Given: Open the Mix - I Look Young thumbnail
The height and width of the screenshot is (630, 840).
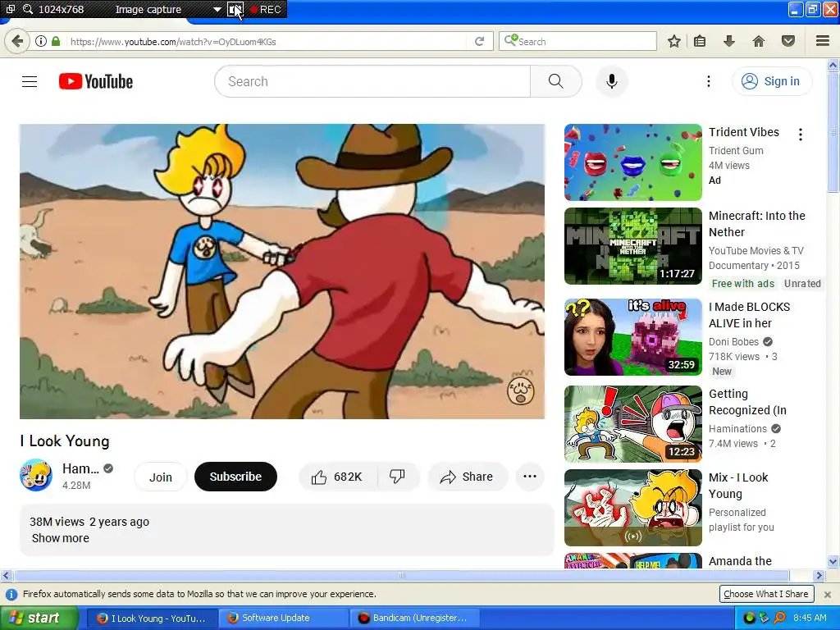Looking at the screenshot, I should pyautogui.click(x=633, y=508).
